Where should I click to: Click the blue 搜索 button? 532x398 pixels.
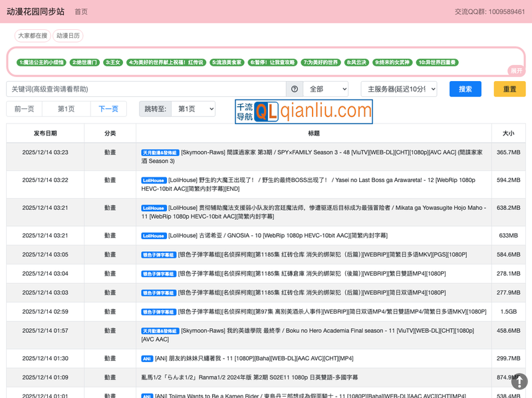[465, 89]
